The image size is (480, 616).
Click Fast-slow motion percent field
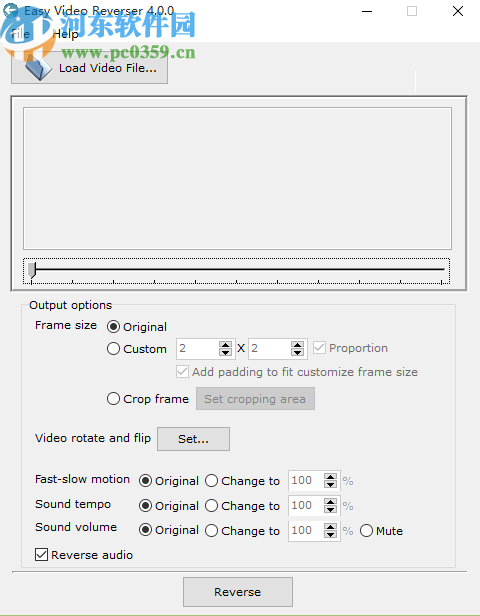coord(306,480)
